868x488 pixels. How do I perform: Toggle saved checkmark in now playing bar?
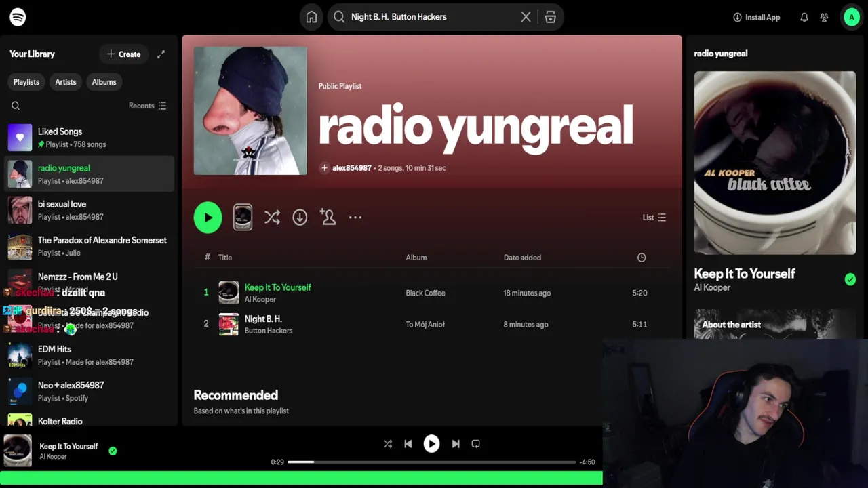pos(113,451)
